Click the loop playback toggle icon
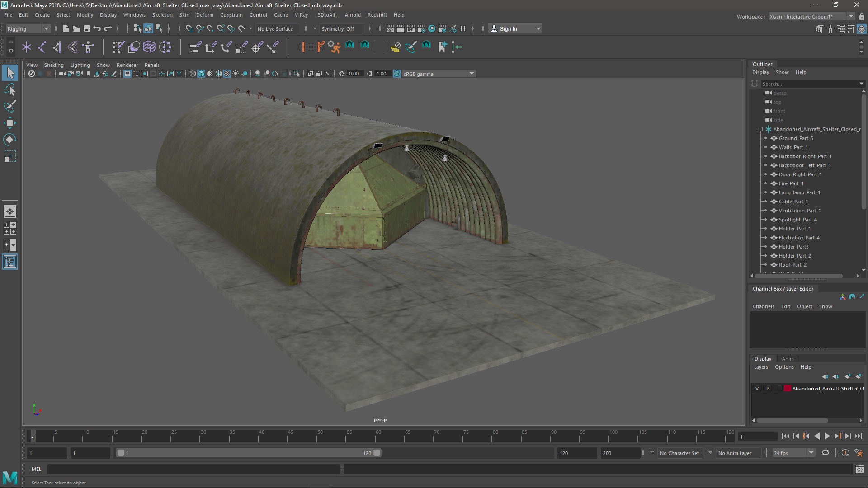Viewport: 868px width, 488px height. [x=826, y=453]
